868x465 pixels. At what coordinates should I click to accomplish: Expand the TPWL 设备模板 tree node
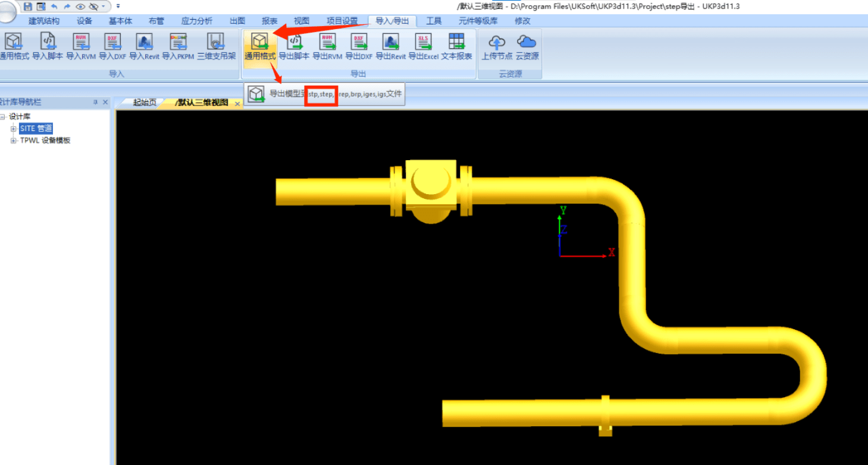point(13,141)
